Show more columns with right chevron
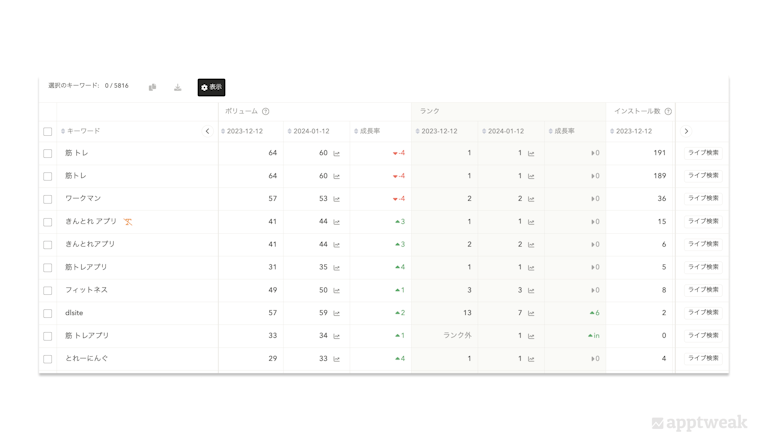Image resolution: width=768 pixels, height=448 pixels. pyautogui.click(x=686, y=131)
